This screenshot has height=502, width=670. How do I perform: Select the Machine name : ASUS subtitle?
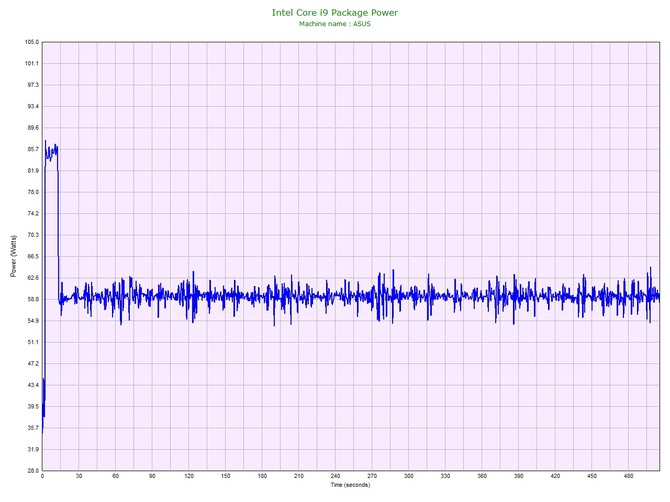coord(334,23)
